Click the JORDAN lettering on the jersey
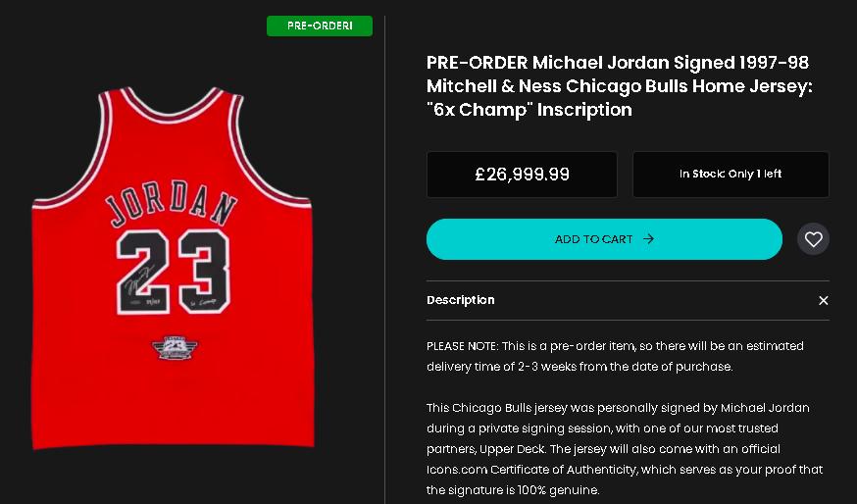This screenshot has height=504, width=857. tap(172, 203)
